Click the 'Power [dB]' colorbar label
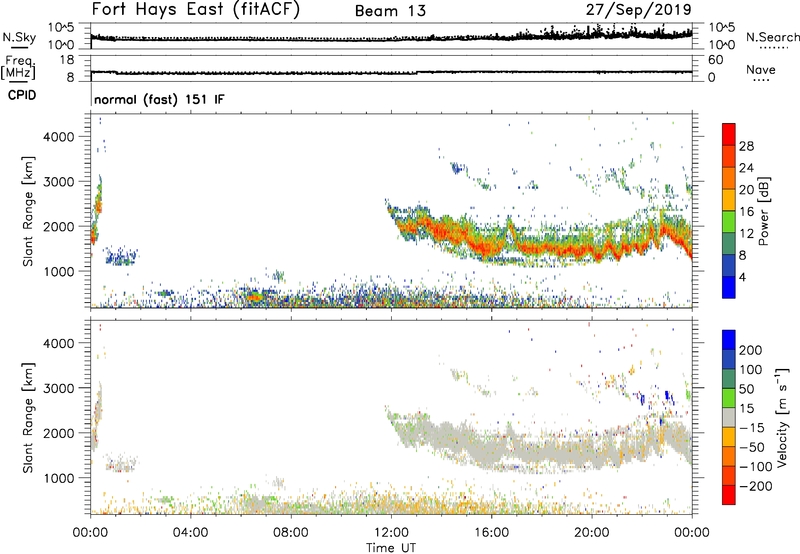800x554 pixels. tap(763, 211)
